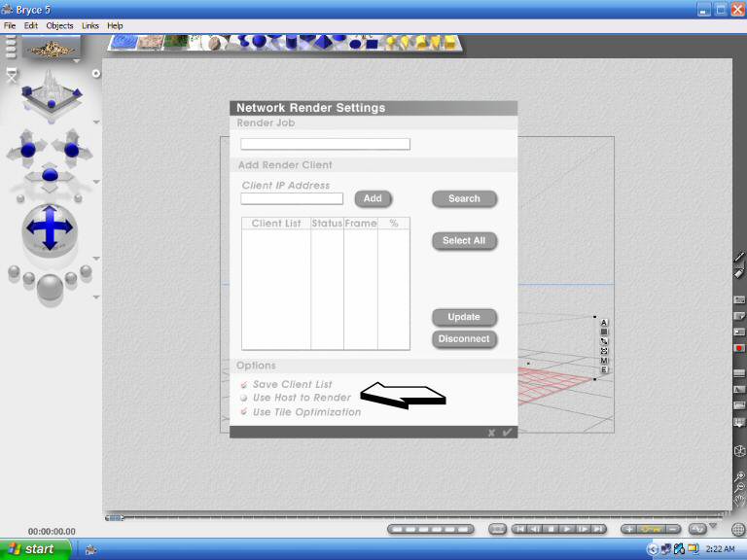Click the globe icon at bottom right
This screenshot has width=747, height=560.
(738, 529)
